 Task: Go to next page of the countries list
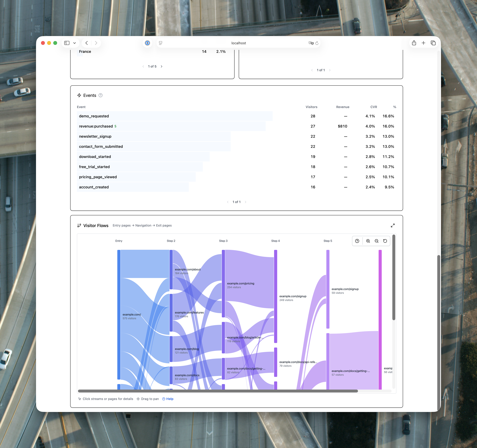pyautogui.click(x=161, y=66)
